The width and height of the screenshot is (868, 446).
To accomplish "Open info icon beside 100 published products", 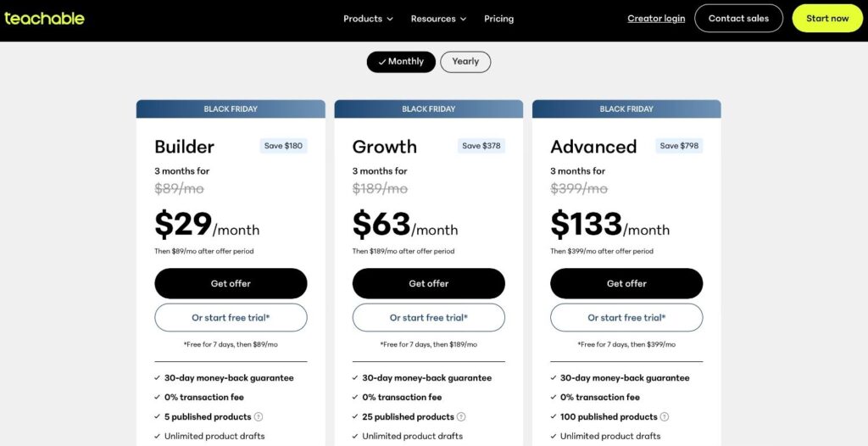I will pos(665,416).
